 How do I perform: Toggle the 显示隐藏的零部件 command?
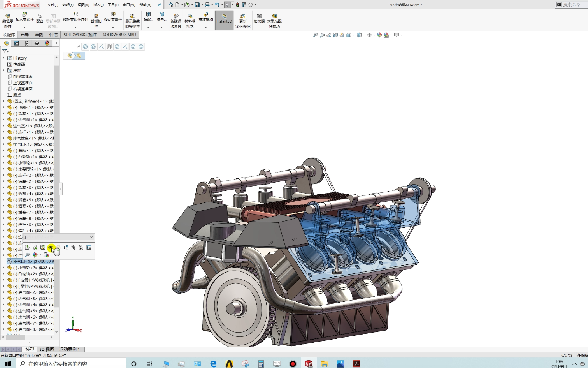[x=132, y=19]
